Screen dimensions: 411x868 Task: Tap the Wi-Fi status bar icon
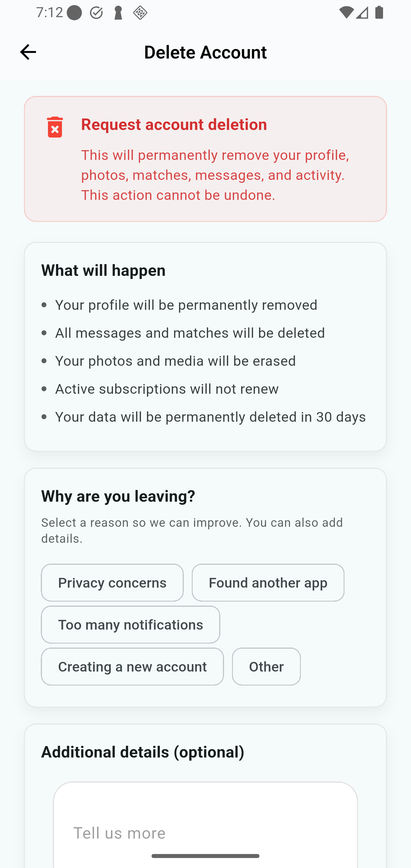coord(346,13)
